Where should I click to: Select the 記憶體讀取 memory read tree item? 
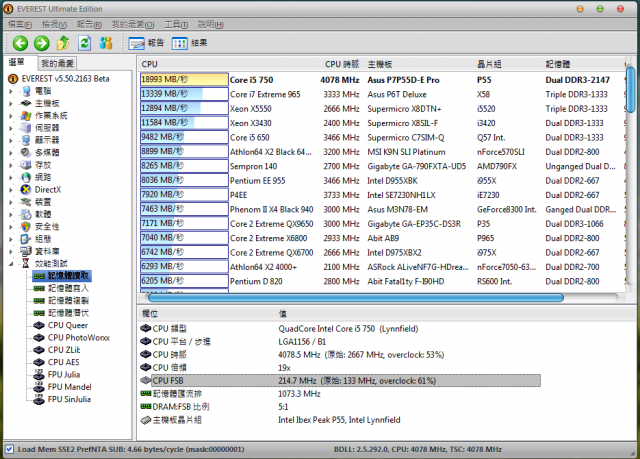coord(62,276)
